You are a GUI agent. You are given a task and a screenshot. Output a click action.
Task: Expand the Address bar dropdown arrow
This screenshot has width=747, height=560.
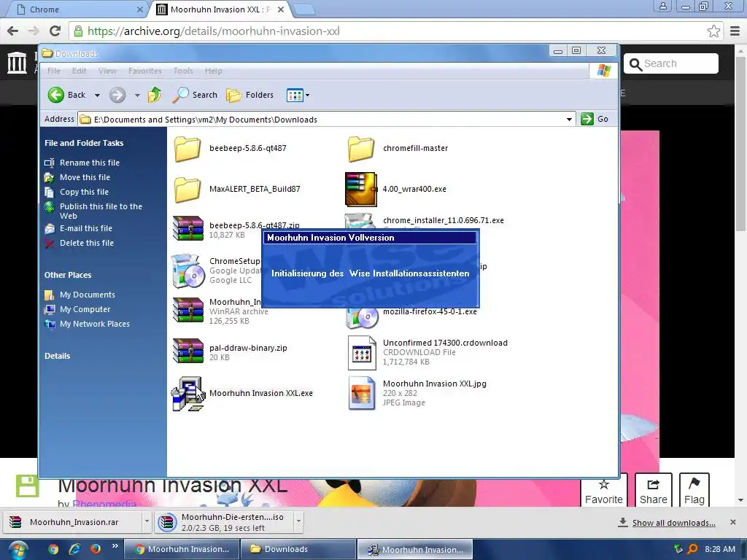569,120
